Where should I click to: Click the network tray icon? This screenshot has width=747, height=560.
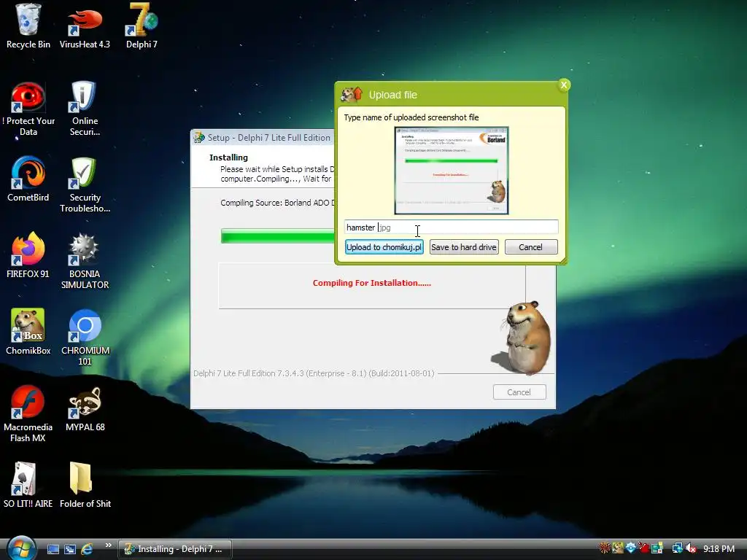677,548
